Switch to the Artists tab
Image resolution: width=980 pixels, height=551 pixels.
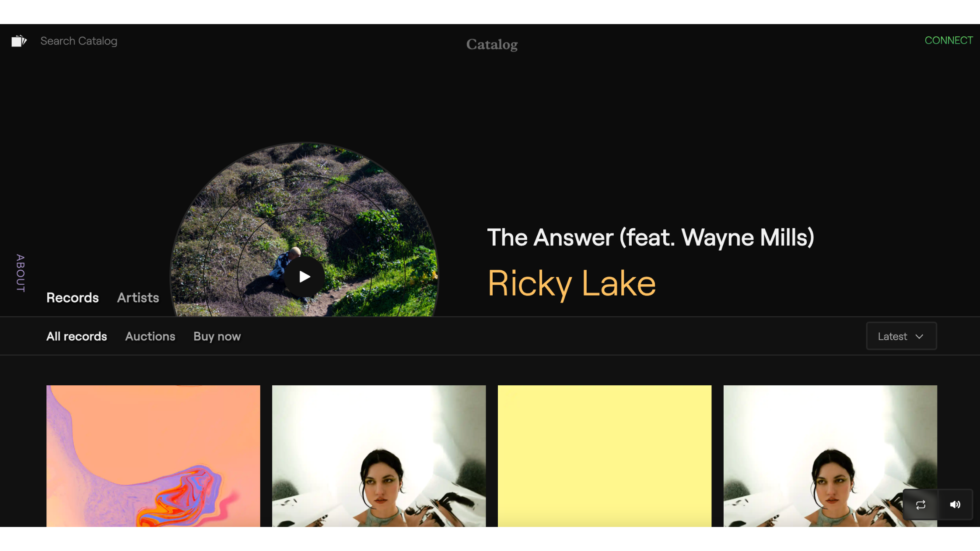pos(138,298)
